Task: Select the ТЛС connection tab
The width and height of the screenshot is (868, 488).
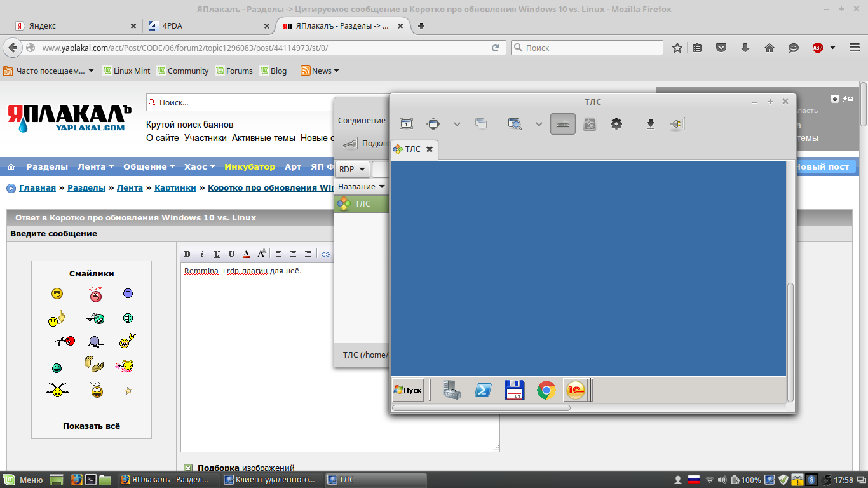Action: [414, 149]
